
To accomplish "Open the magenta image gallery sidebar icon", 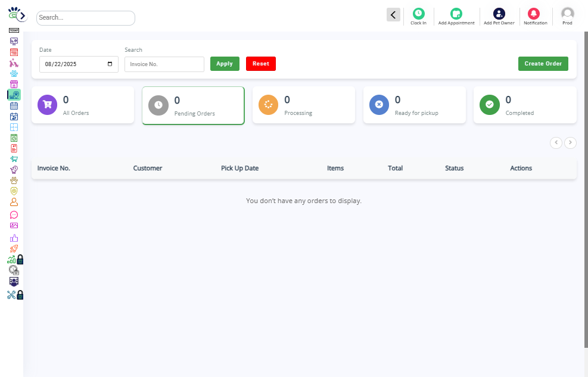I will pos(14,226).
